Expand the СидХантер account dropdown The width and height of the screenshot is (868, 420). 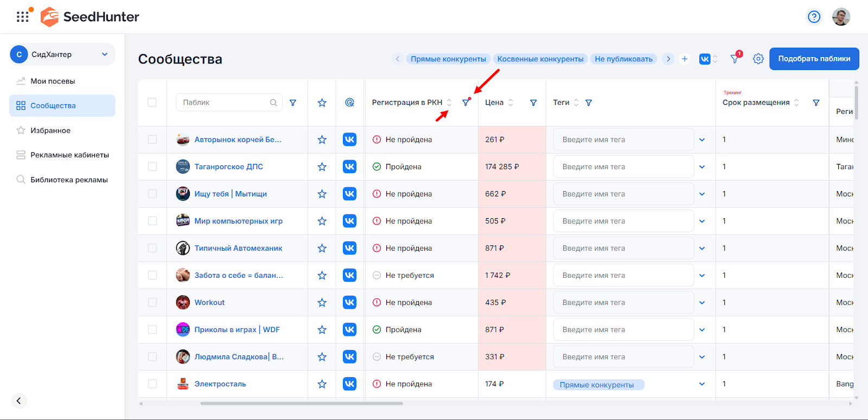pyautogui.click(x=105, y=54)
